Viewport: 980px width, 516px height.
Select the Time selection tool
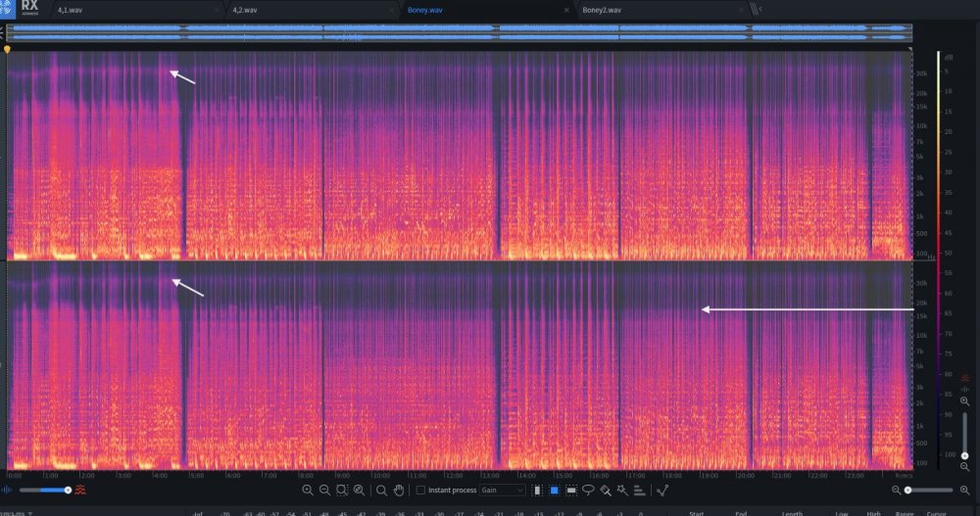(537, 491)
